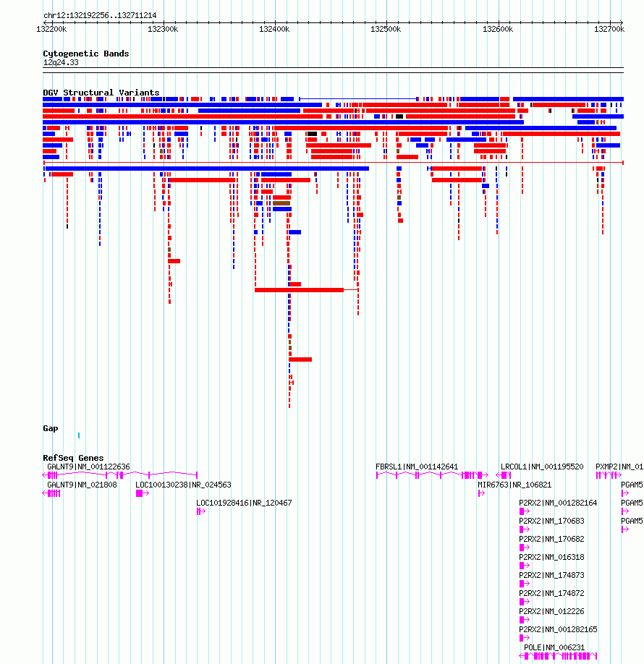
Task: Open the P2RX2|NM_170683 label
Action: (551, 522)
